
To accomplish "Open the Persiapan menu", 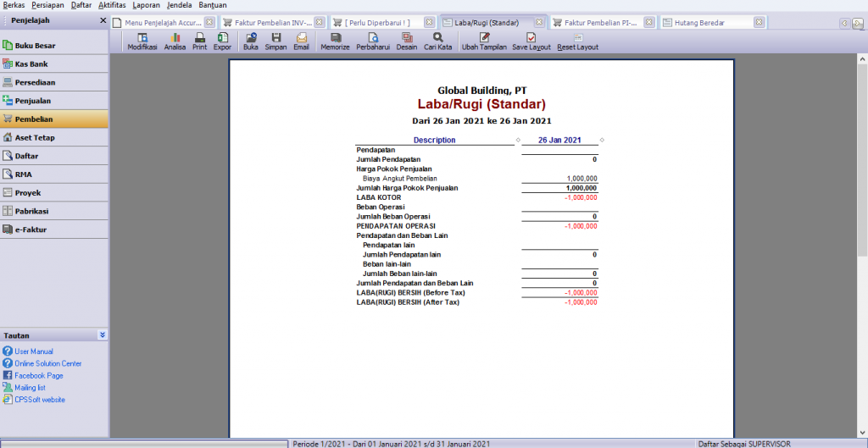I will (47, 5).
